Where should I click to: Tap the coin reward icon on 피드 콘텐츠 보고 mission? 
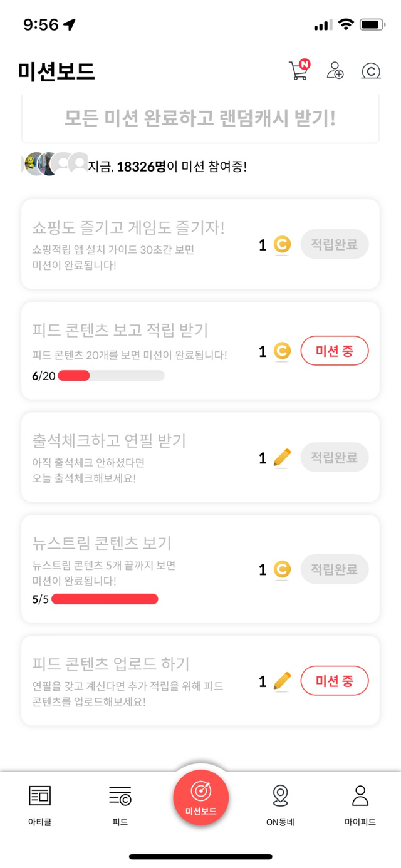[x=283, y=351]
